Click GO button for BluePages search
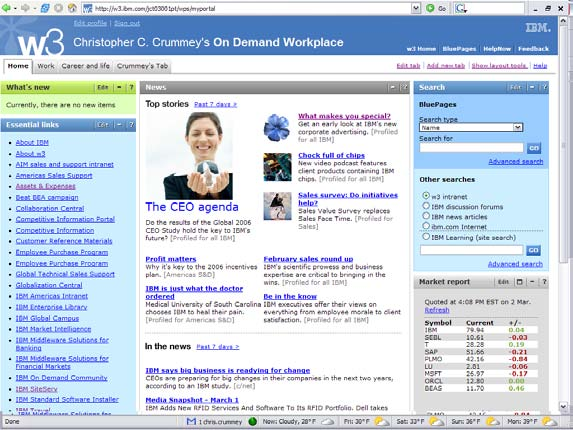This screenshot has width=573, height=430. click(x=534, y=148)
